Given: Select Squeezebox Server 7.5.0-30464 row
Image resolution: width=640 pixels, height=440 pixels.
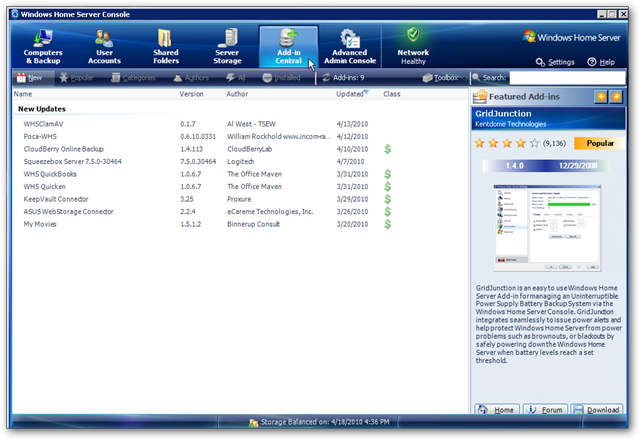Looking at the screenshot, I should (x=240, y=162).
